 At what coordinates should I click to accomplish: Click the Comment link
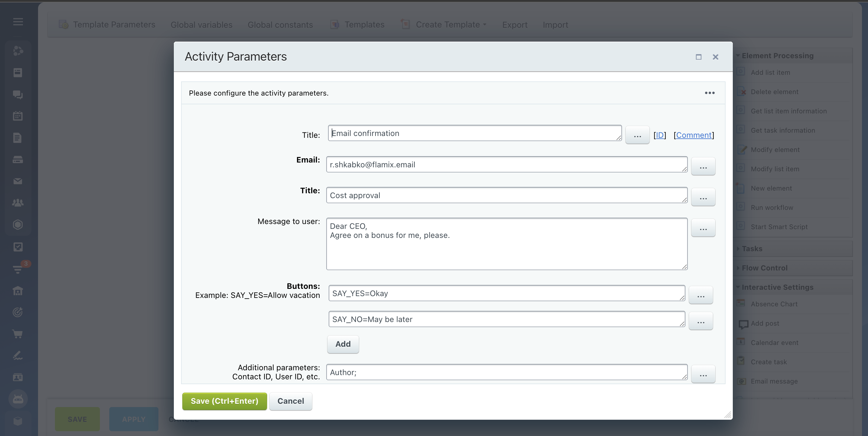(x=694, y=135)
